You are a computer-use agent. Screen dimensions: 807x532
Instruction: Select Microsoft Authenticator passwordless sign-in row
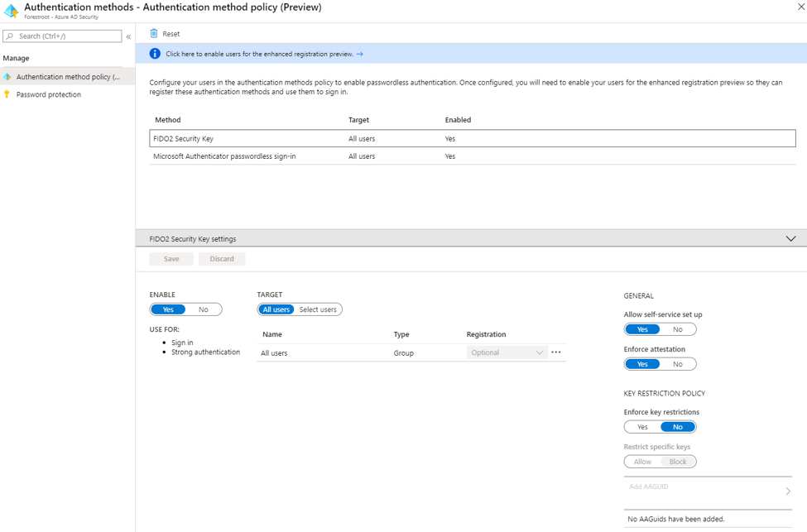pyautogui.click(x=473, y=156)
